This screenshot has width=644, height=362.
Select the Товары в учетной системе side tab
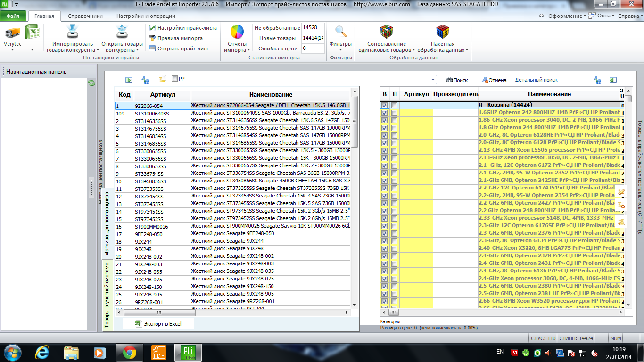tap(107, 296)
